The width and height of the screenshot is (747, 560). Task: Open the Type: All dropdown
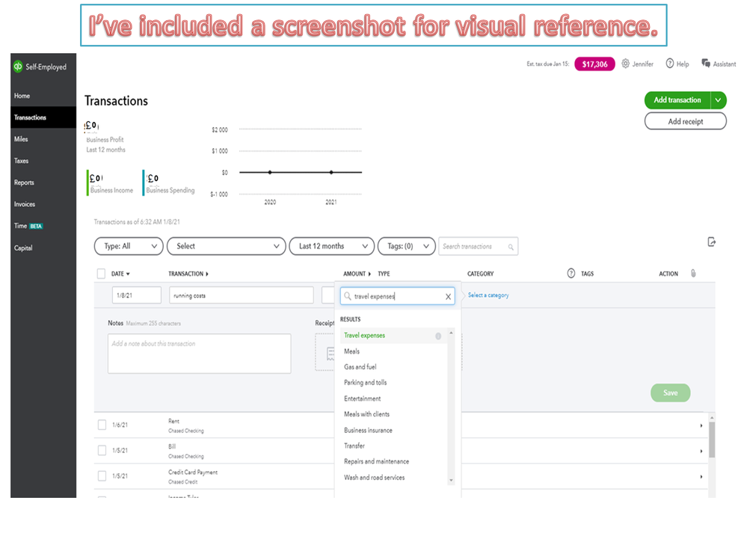[129, 246]
